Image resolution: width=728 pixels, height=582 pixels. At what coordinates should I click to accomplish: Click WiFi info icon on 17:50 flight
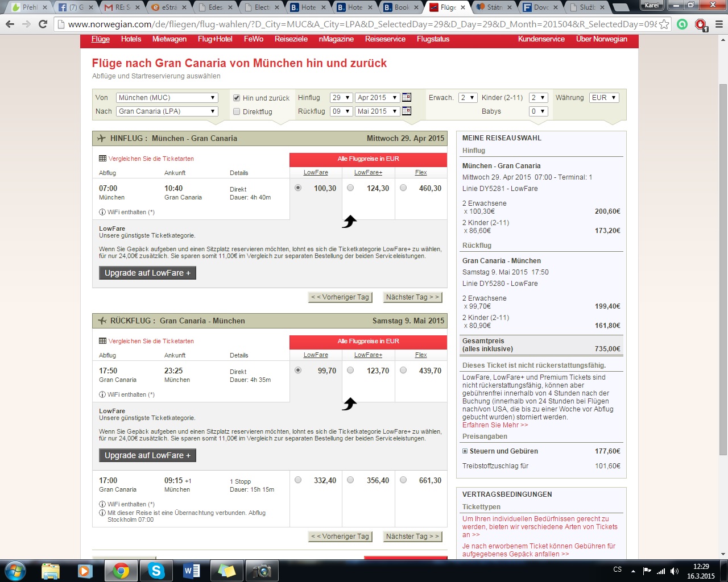[102, 394]
